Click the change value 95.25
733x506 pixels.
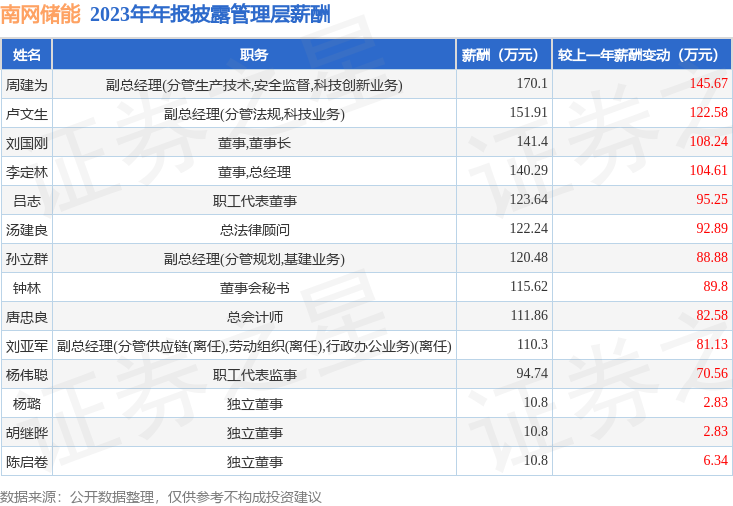pyautogui.click(x=712, y=199)
